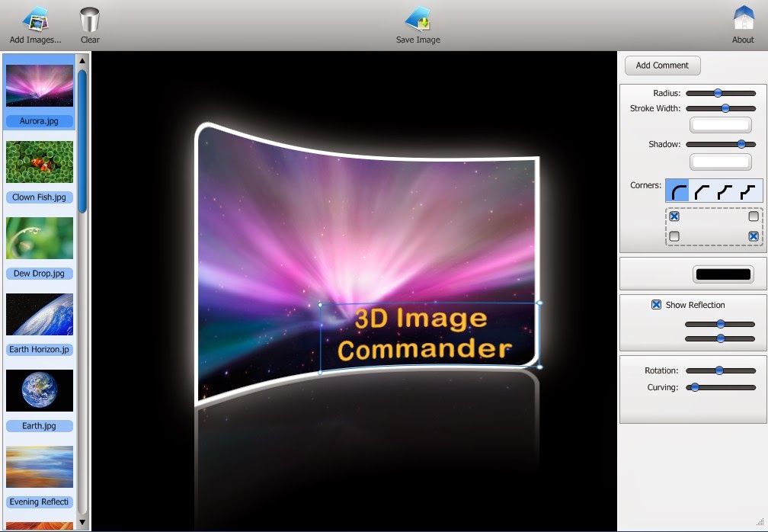Open the black background color swatch

coord(724,274)
